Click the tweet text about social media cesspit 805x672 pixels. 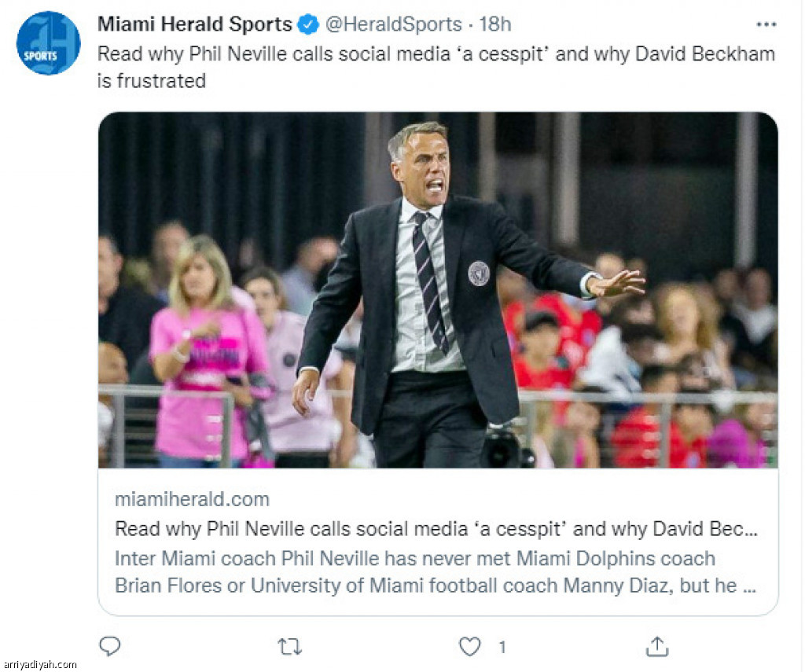436,68
